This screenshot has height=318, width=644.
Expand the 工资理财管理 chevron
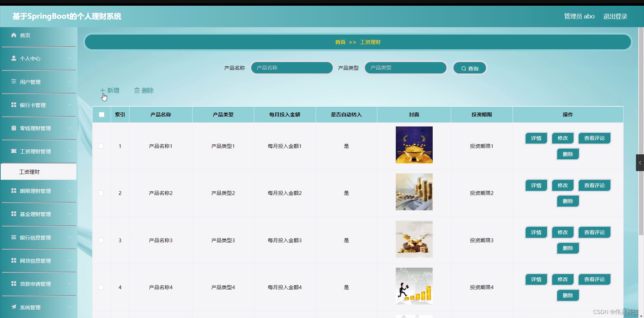pos(70,151)
